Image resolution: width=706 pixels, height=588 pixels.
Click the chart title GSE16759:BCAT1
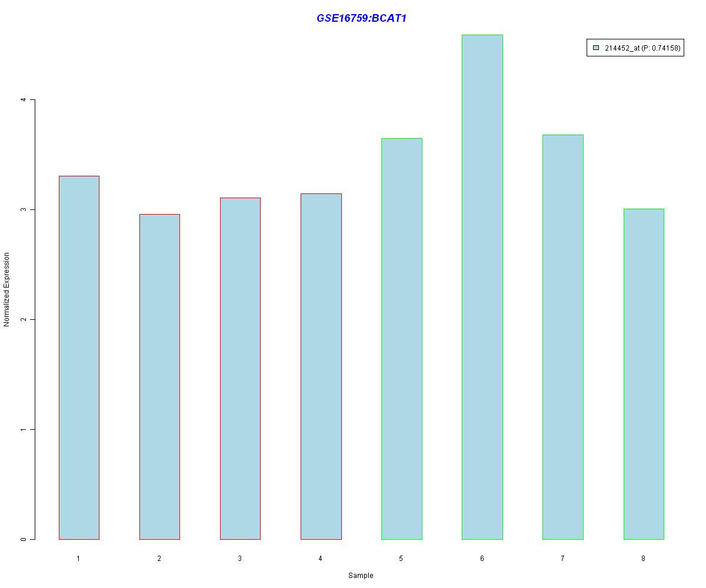pyautogui.click(x=361, y=18)
